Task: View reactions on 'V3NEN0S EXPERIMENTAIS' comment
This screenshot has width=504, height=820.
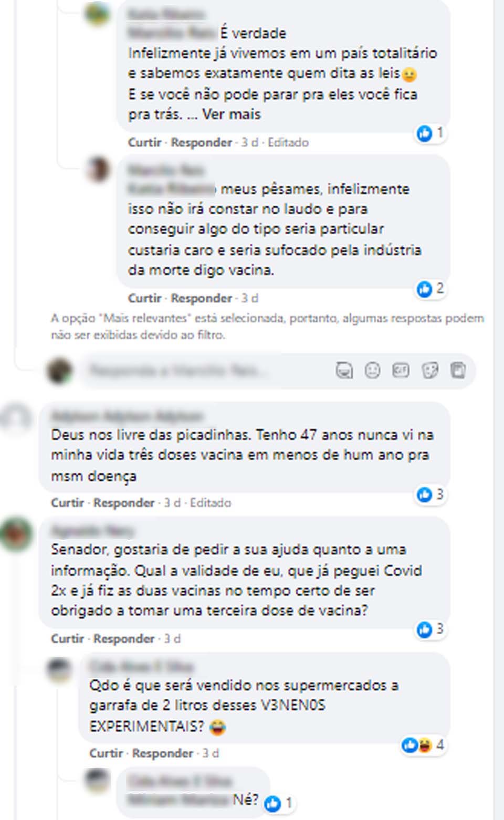Action: coord(423,745)
